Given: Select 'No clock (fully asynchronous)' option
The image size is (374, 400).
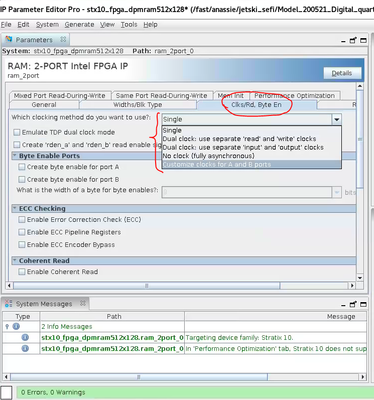Looking at the screenshot, I should coord(208,156).
